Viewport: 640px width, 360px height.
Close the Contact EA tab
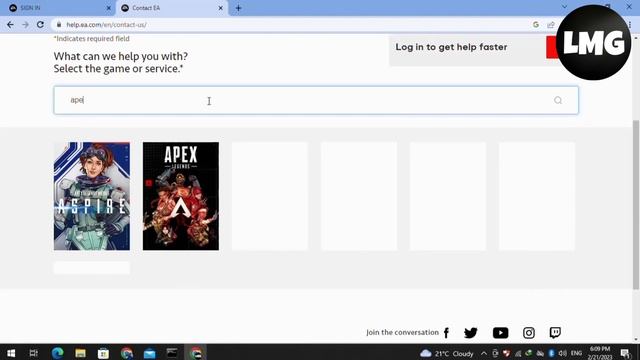pyautogui.click(x=220, y=8)
